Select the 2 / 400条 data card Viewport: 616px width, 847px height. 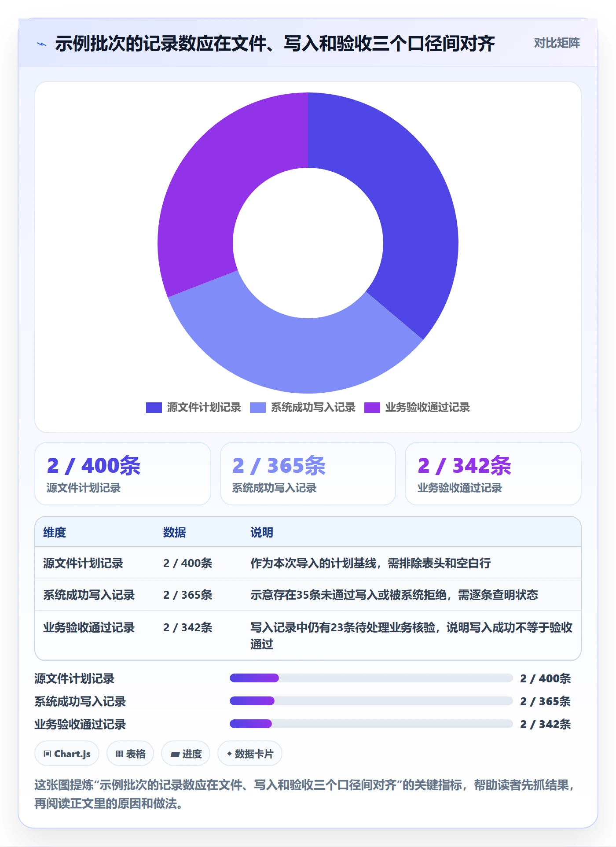(123, 474)
